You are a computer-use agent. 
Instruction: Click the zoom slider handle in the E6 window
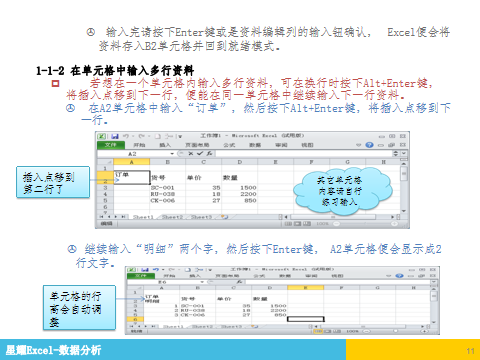click(395, 331)
